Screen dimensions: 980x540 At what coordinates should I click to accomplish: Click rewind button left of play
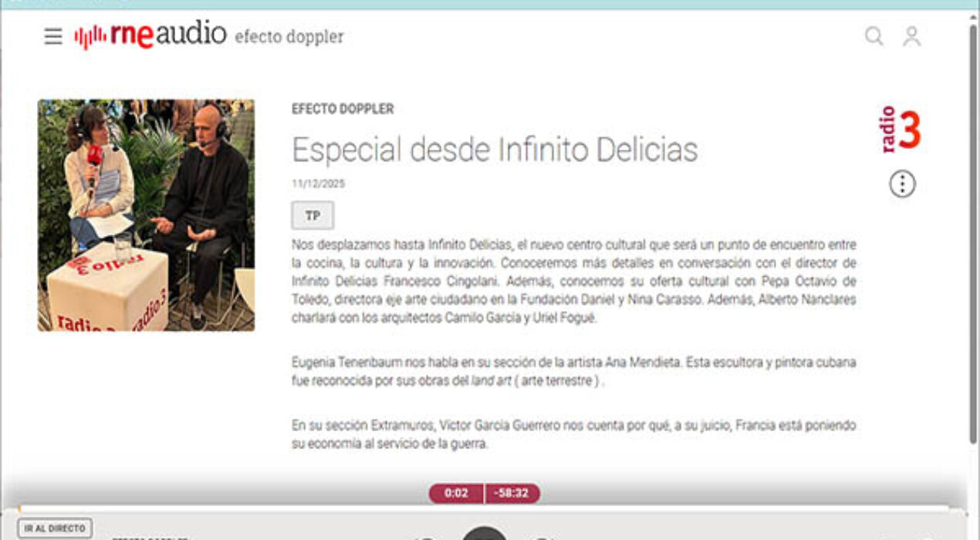(424, 537)
